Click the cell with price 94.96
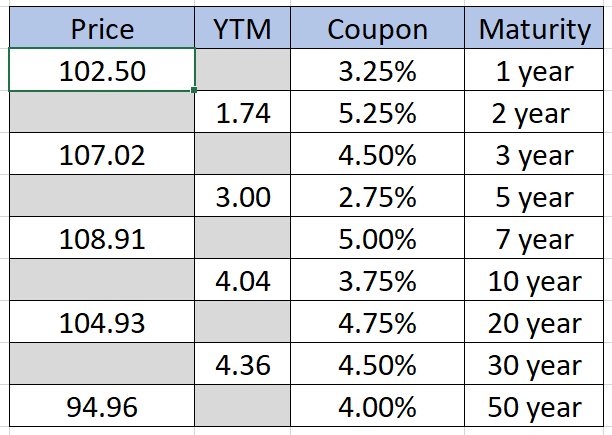The image size is (612, 435). click(x=102, y=408)
